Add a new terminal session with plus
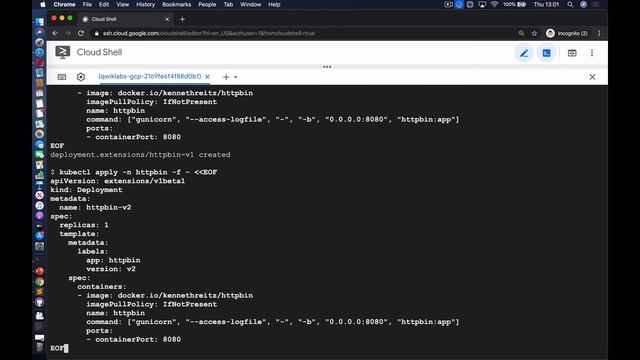Image resolution: width=640 pixels, height=360 pixels. click(x=226, y=77)
